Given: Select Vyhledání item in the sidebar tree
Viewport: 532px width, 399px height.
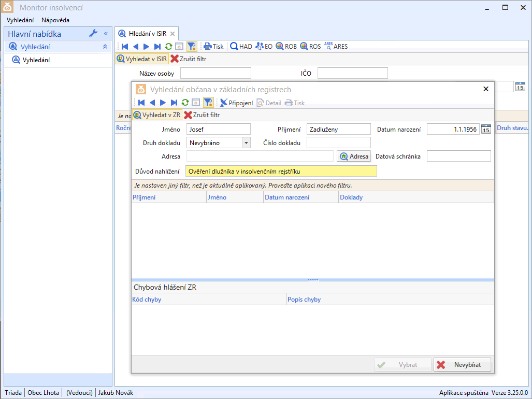Looking at the screenshot, I should (x=36, y=60).
